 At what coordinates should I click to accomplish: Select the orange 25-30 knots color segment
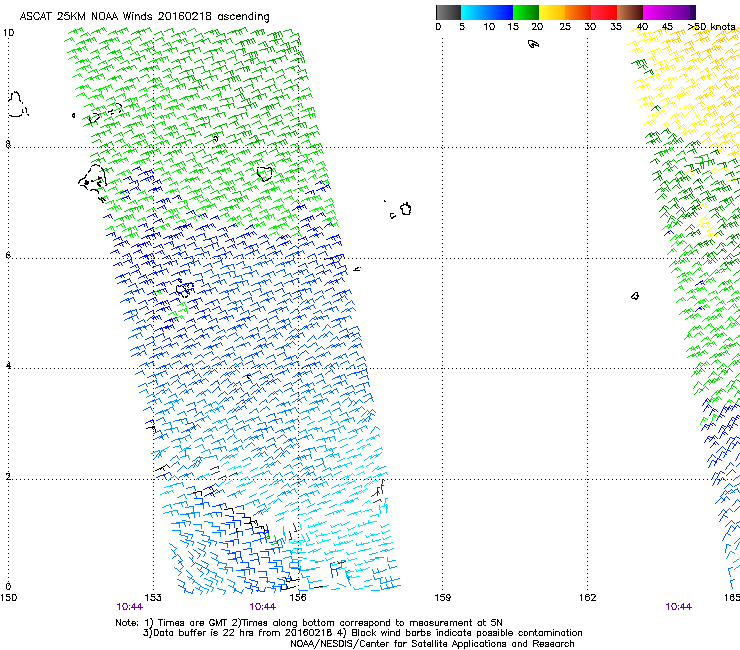(x=578, y=12)
